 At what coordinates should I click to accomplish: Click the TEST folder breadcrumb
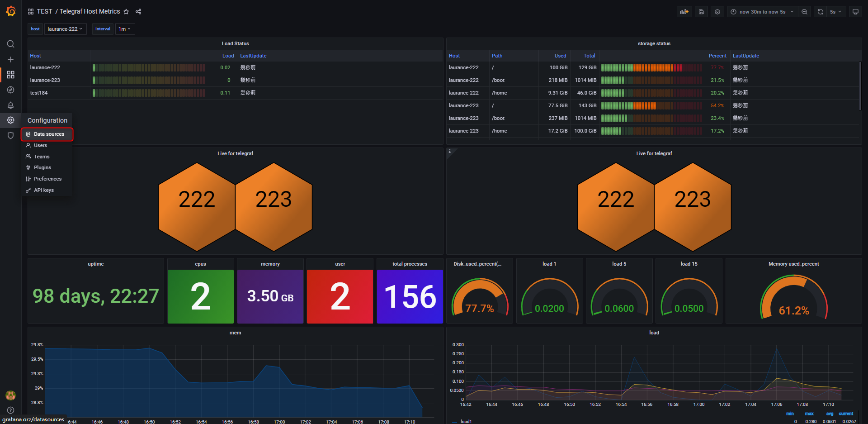click(x=44, y=12)
